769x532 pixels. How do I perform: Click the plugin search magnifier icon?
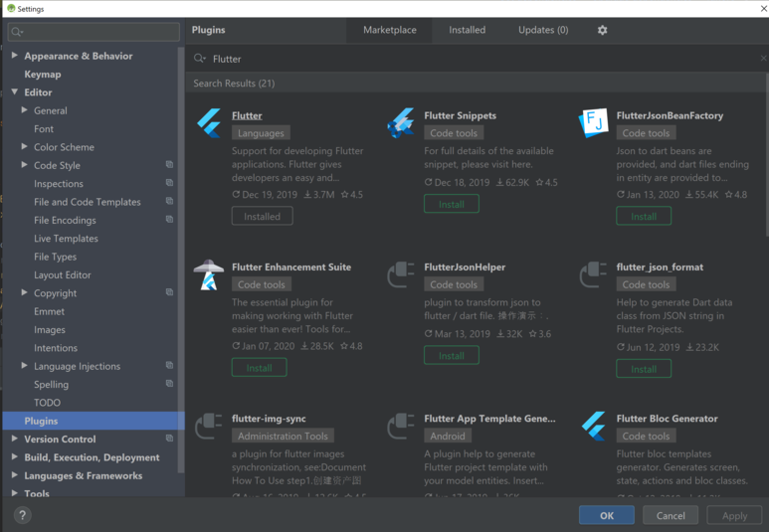click(x=199, y=59)
